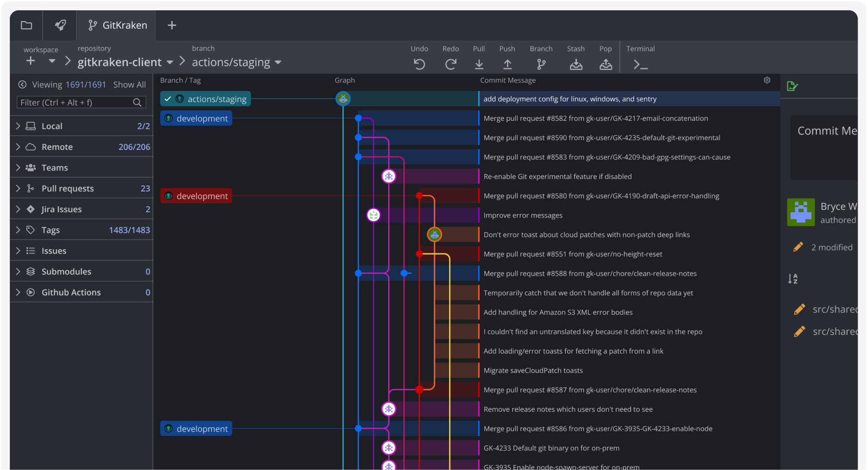
Task: Click the Show All link
Action: pyautogui.click(x=129, y=85)
